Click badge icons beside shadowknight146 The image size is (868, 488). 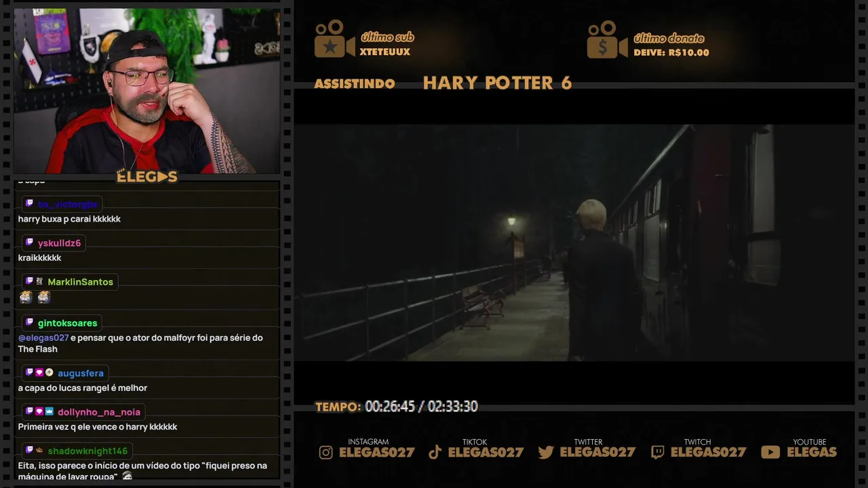tap(34, 450)
